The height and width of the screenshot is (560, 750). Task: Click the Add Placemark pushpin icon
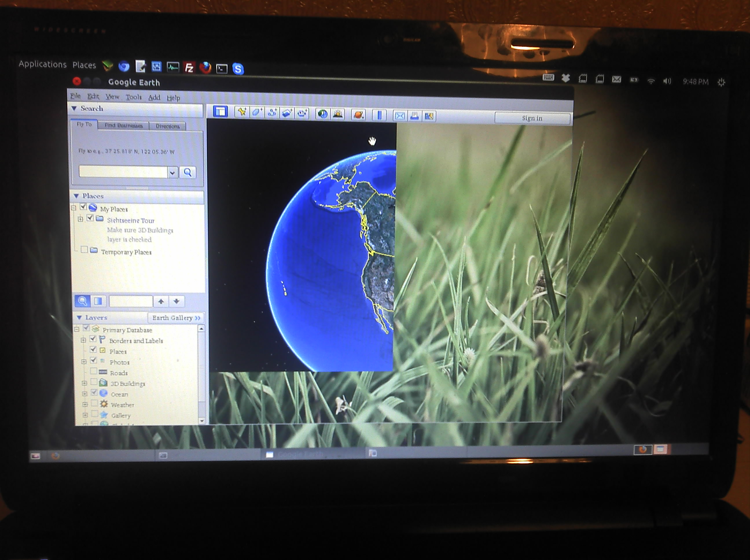pos(242,112)
